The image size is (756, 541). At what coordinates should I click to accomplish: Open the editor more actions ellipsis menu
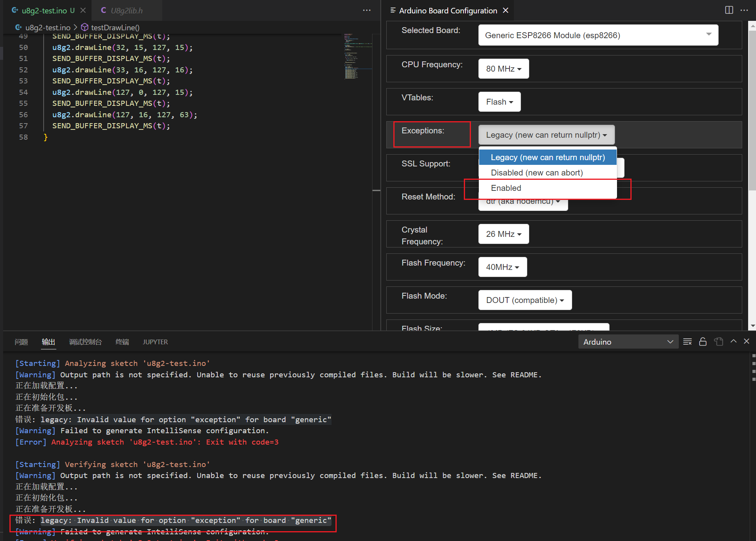366,10
